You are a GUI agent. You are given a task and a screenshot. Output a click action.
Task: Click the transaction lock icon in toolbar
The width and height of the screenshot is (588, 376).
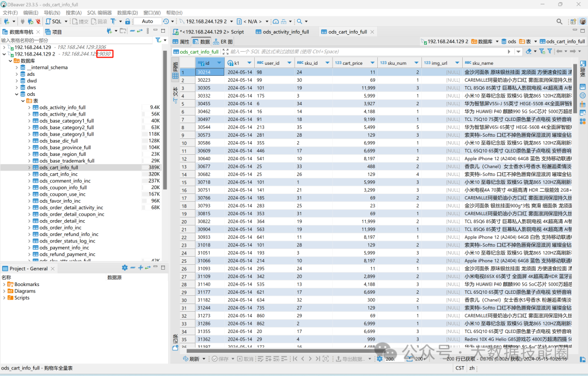(127, 21)
